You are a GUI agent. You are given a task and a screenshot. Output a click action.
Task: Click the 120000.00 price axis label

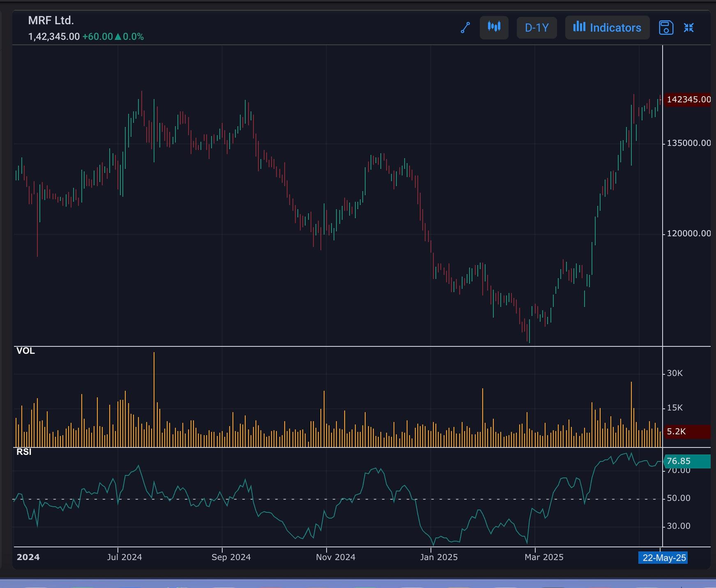pyautogui.click(x=688, y=233)
